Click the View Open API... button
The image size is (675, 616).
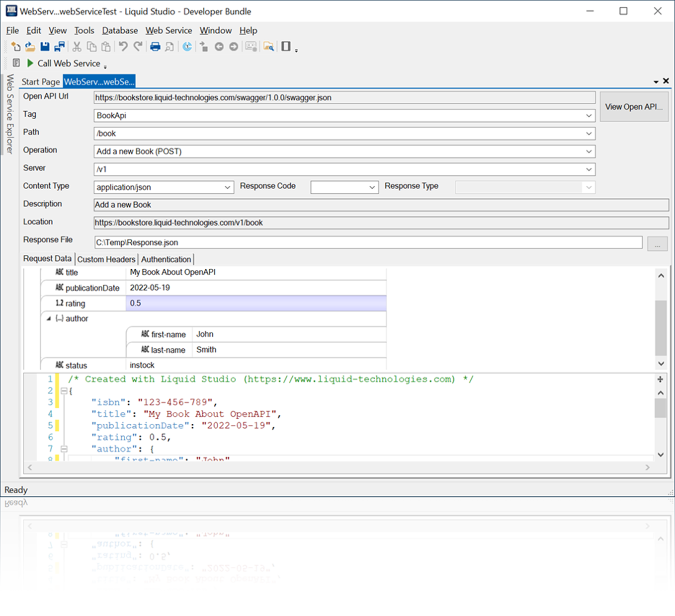pos(634,107)
